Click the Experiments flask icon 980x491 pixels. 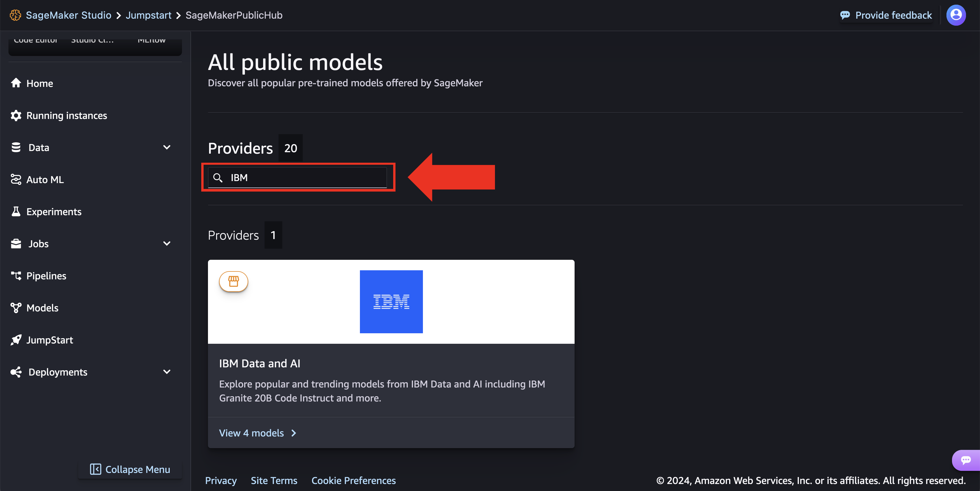pos(16,211)
